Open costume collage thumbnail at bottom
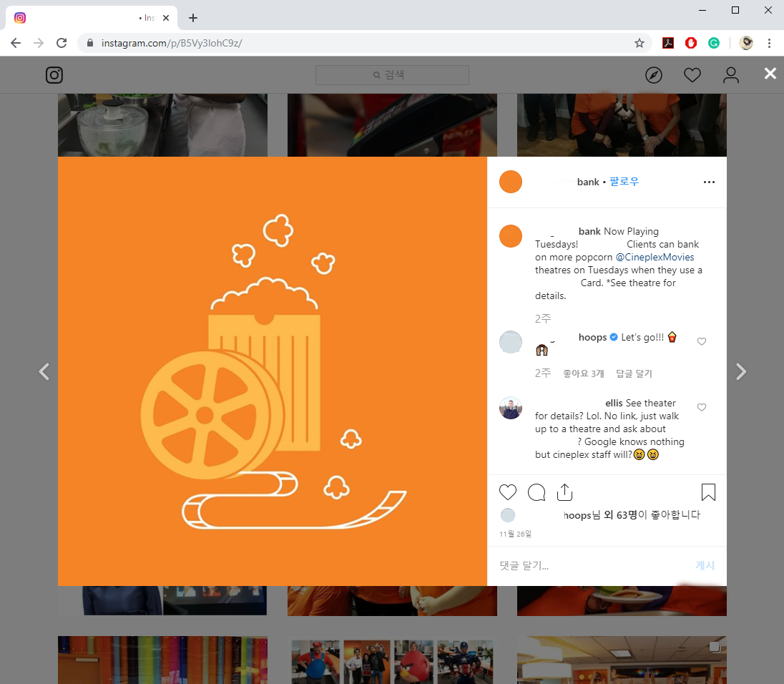 (x=392, y=660)
